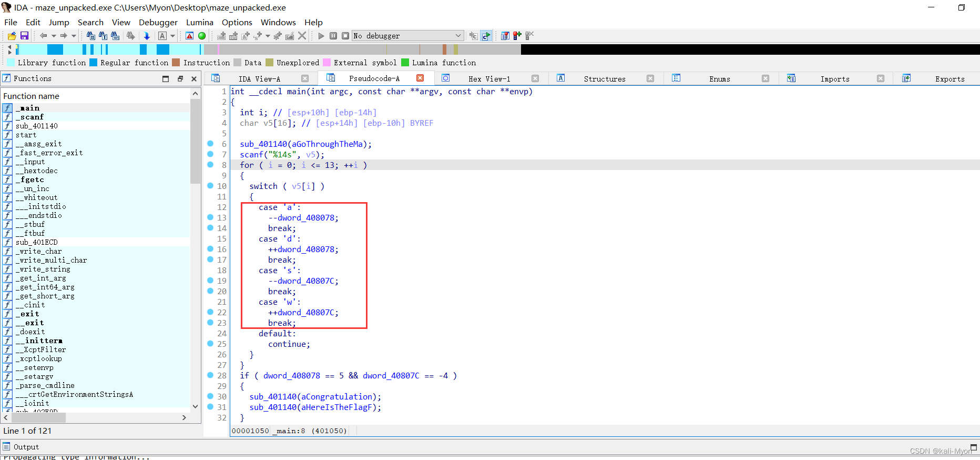
Task: Click the blue down-arrow jump icon
Action: click(x=147, y=36)
